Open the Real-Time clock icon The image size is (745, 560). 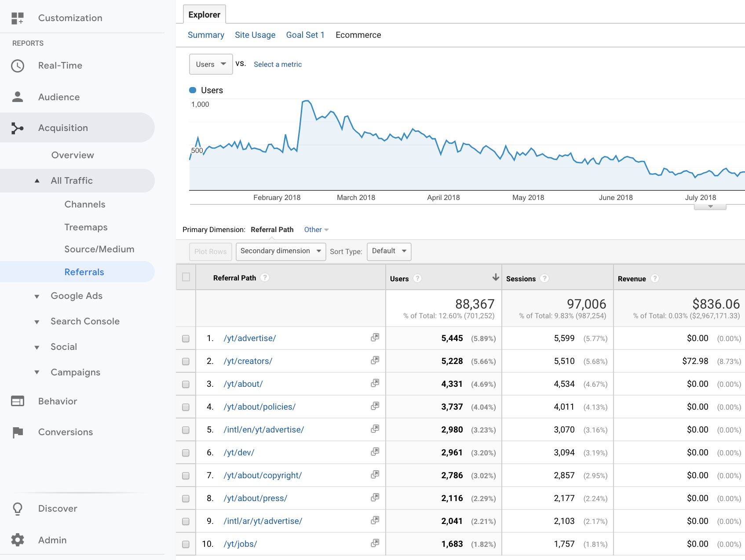point(18,66)
